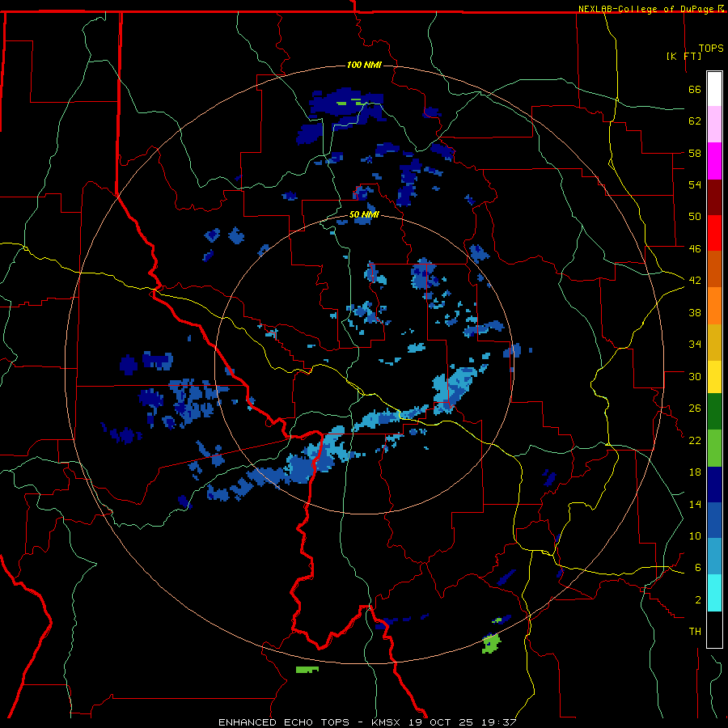Pick the magenta swatch in the color scale
The height and width of the screenshot is (728, 728).
pyautogui.click(x=714, y=161)
